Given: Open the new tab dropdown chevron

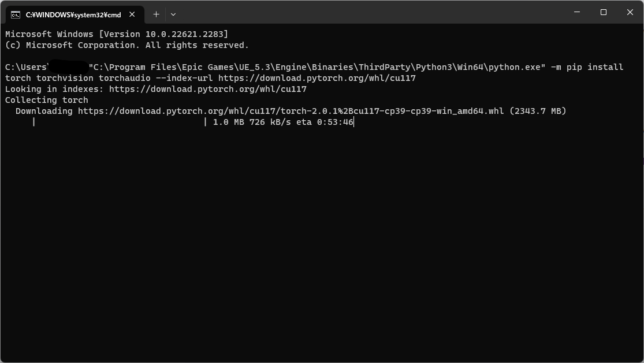Looking at the screenshot, I should (x=173, y=14).
